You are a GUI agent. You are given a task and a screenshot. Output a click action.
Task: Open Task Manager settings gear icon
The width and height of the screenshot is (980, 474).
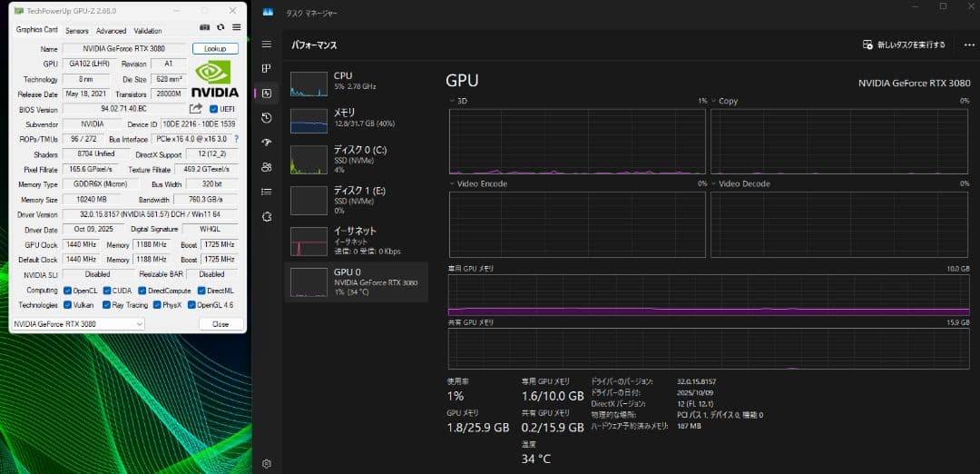(x=267, y=463)
